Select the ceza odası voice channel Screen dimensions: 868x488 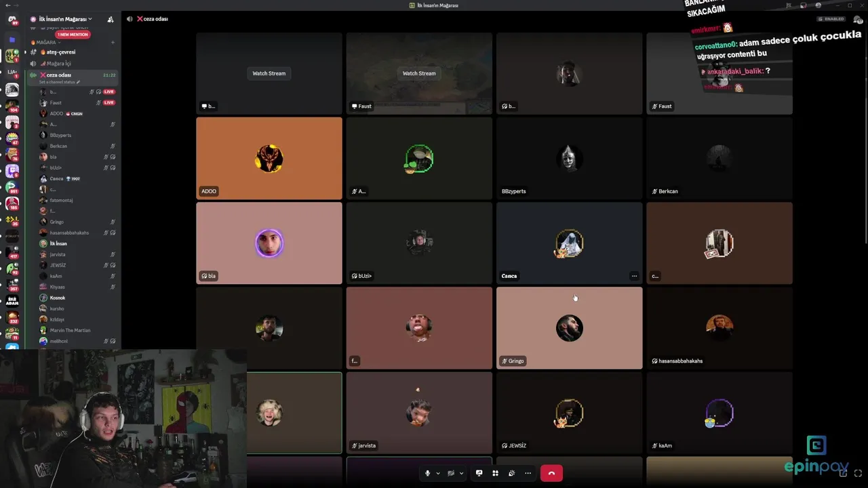click(x=73, y=75)
